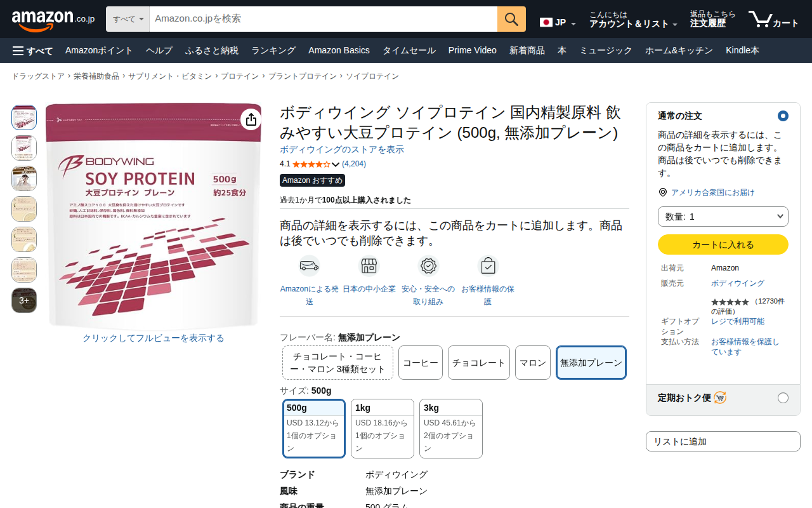The width and height of the screenshot is (812, 508).
Task: Open the ミュージック nav item
Action: (x=606, y=51)
